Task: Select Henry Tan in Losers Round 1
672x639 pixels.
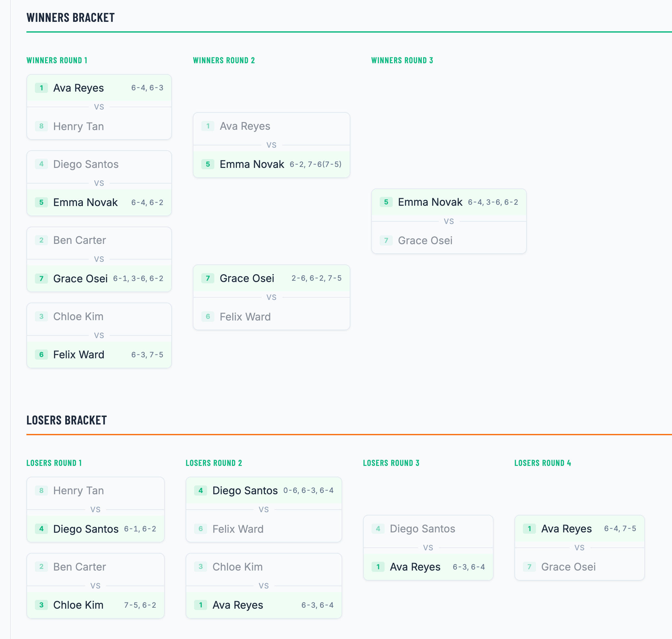Action: tap(95, 490)
